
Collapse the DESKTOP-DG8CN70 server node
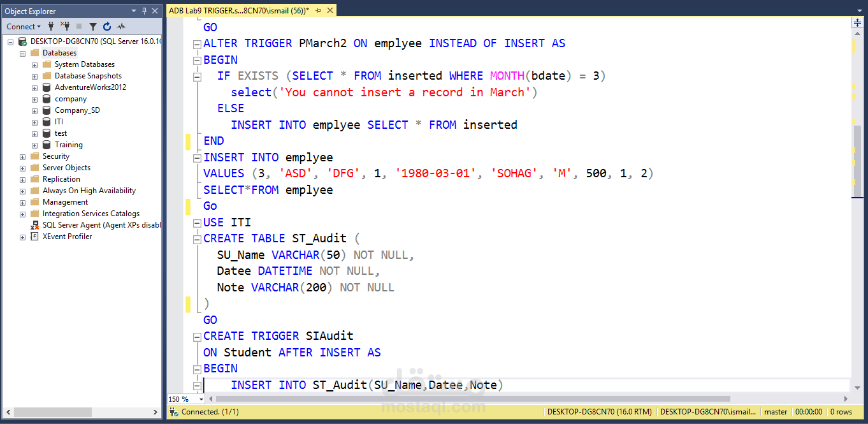10,41
